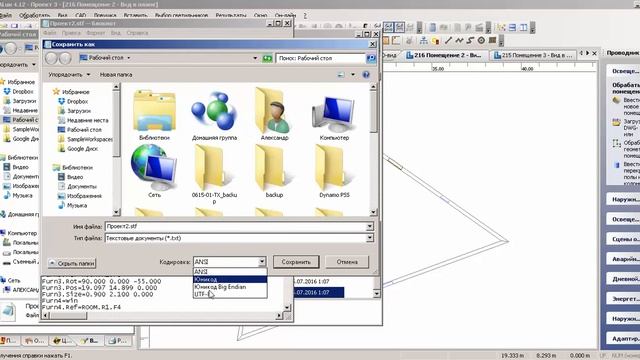Open Энергет... section in right panel
This screenshot has height=360, width=640.
[x=624, y=299]
